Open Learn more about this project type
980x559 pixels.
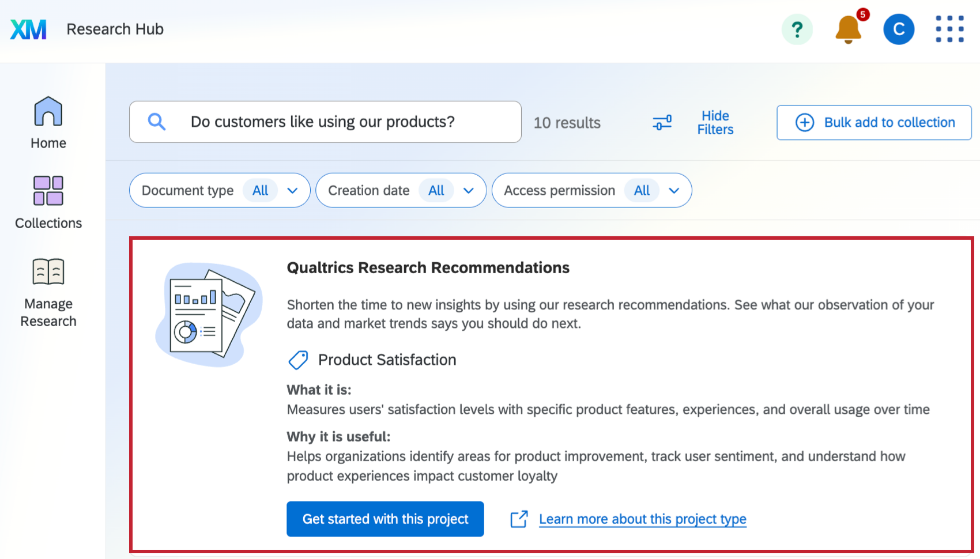(x=642, y=519)
